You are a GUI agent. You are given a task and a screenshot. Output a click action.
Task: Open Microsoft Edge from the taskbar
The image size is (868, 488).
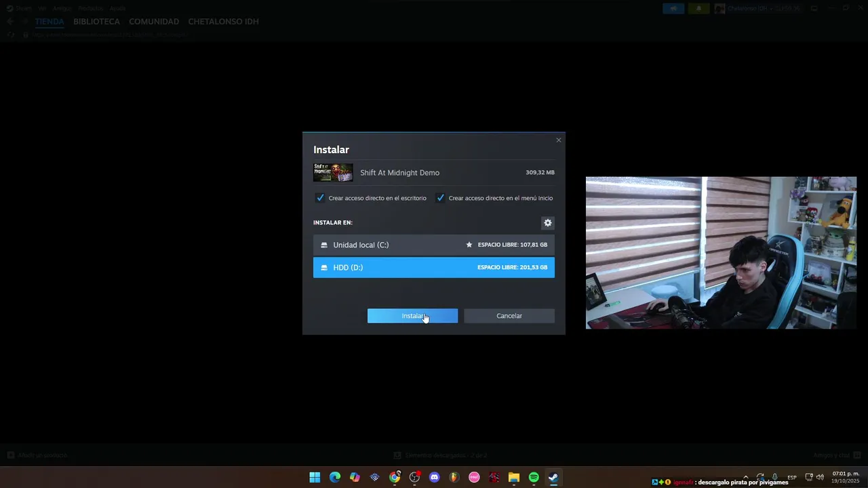pos(335,477)
